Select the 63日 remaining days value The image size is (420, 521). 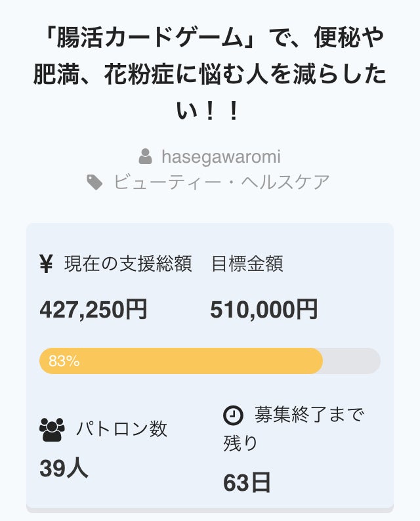247,482
